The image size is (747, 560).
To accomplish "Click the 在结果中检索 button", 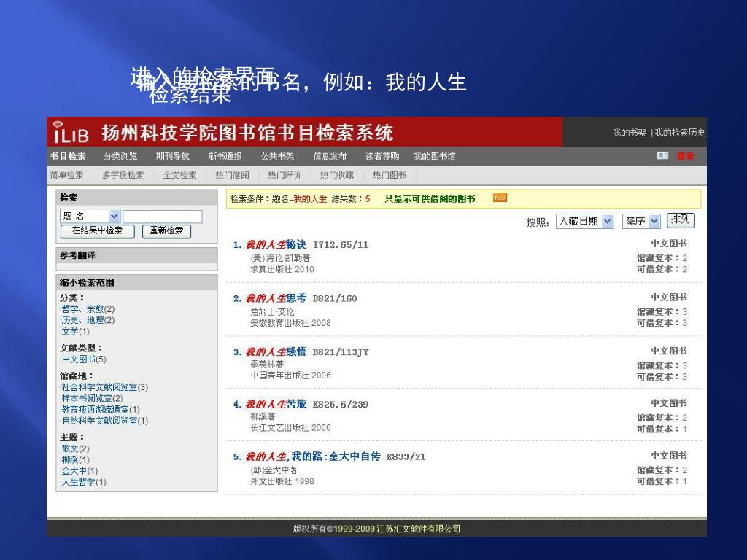I will pos(98,231).
